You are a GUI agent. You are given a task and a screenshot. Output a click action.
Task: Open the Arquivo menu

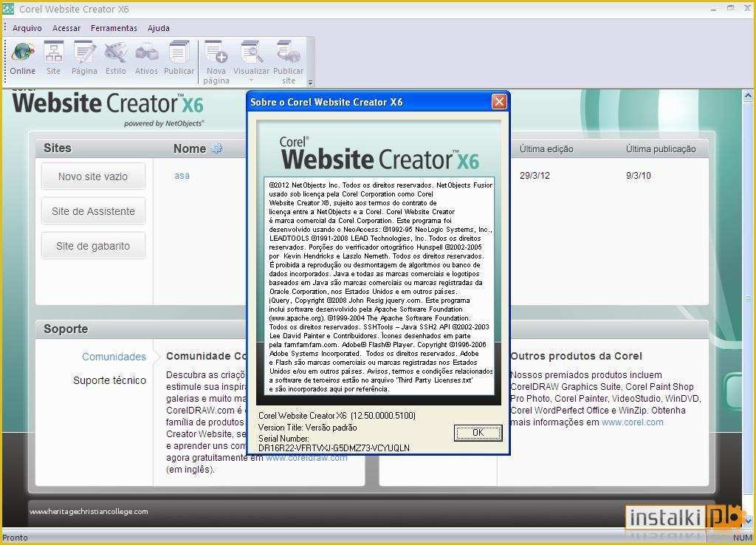[27, 28]
